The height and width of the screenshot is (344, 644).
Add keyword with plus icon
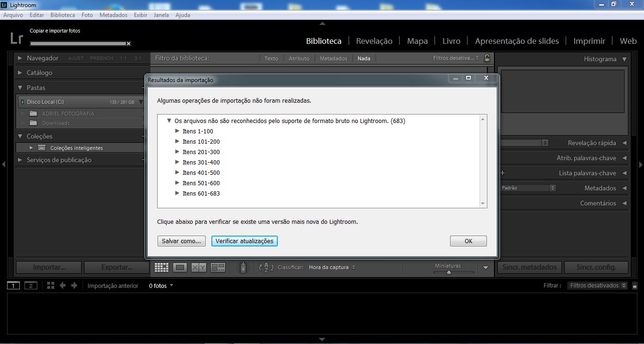pos(503,173)
